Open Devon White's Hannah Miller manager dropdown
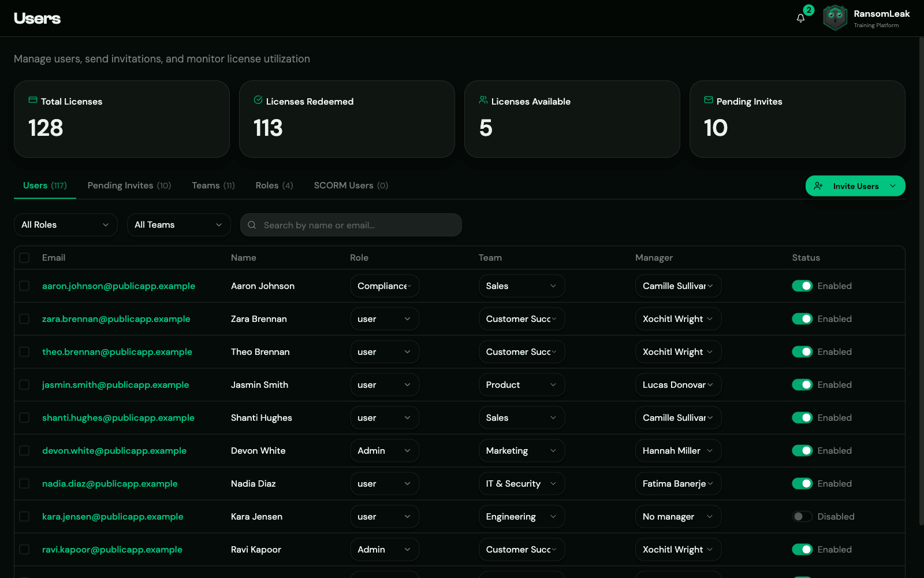The height and width of the screenshot is (578, 924). 678,451
